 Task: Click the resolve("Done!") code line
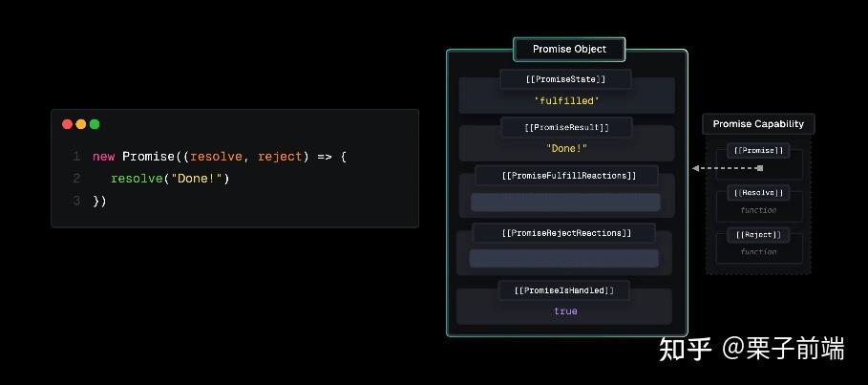[170, 179]
